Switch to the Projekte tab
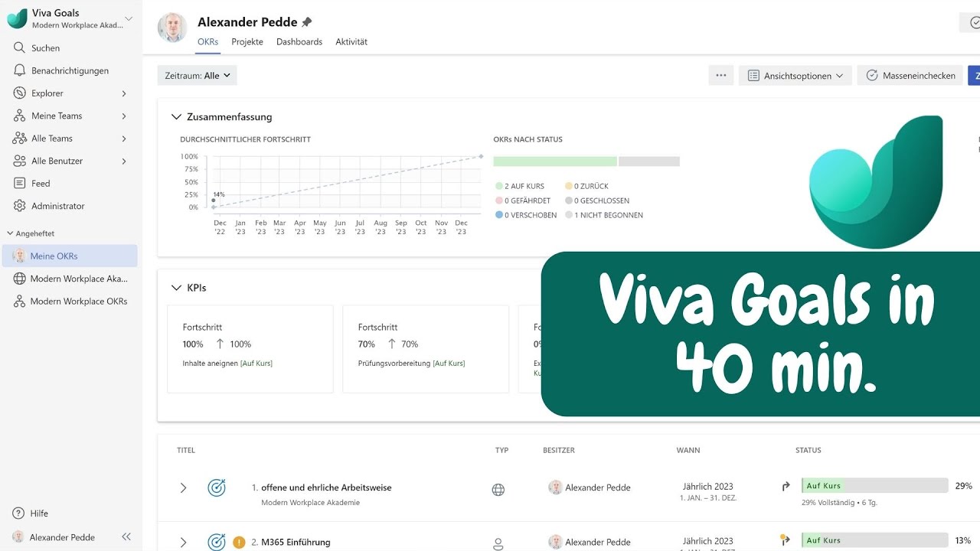Viewport: 980px width, 551px height. 247,42
